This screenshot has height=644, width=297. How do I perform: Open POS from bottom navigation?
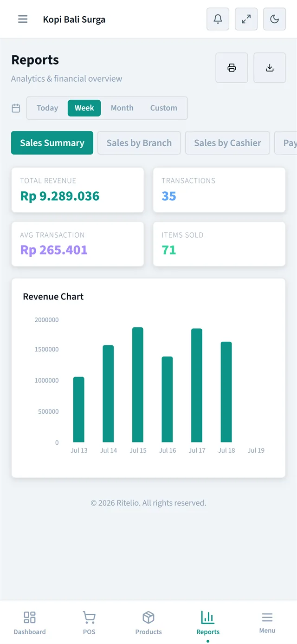[x=89, y=623]
